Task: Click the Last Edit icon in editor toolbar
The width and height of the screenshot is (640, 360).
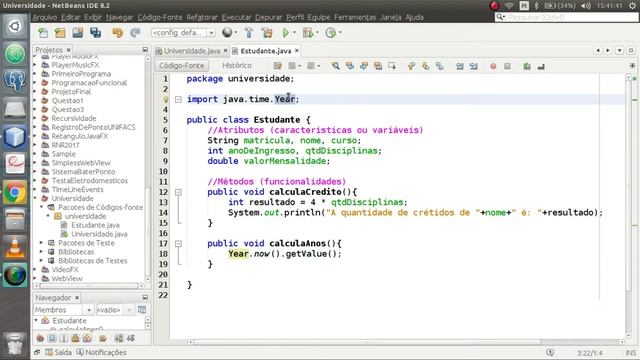Action: point(278,66)
